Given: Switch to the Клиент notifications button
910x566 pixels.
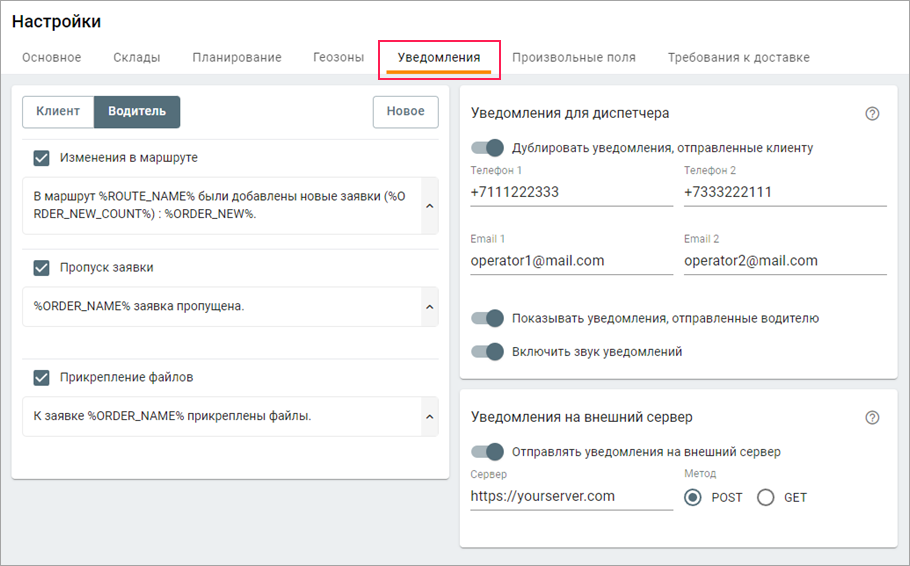Looking at the screenshot, I should [58, 111].
